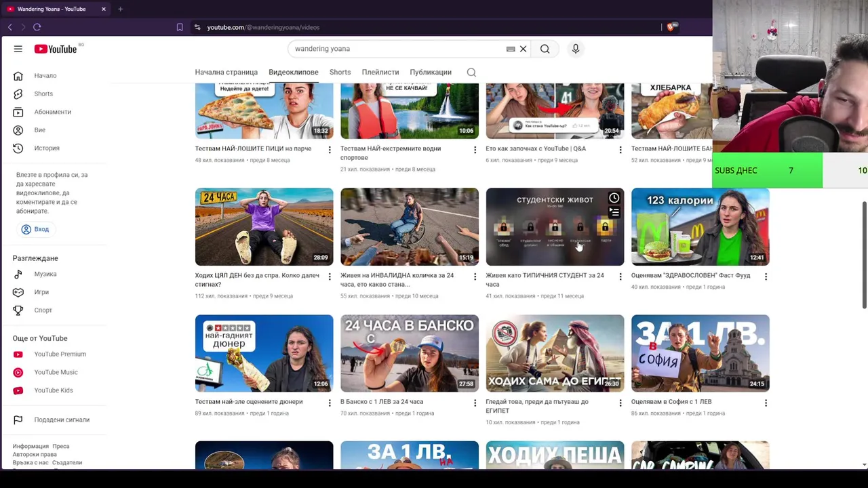Browse Игри category
Screen dimensions: 868x488
pos(41,292)
